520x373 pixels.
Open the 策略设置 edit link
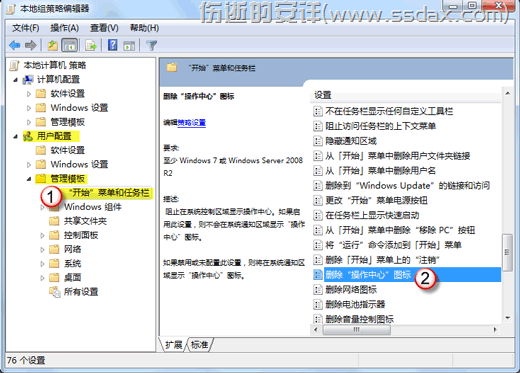pyautogui.click(x=191, y=123)
